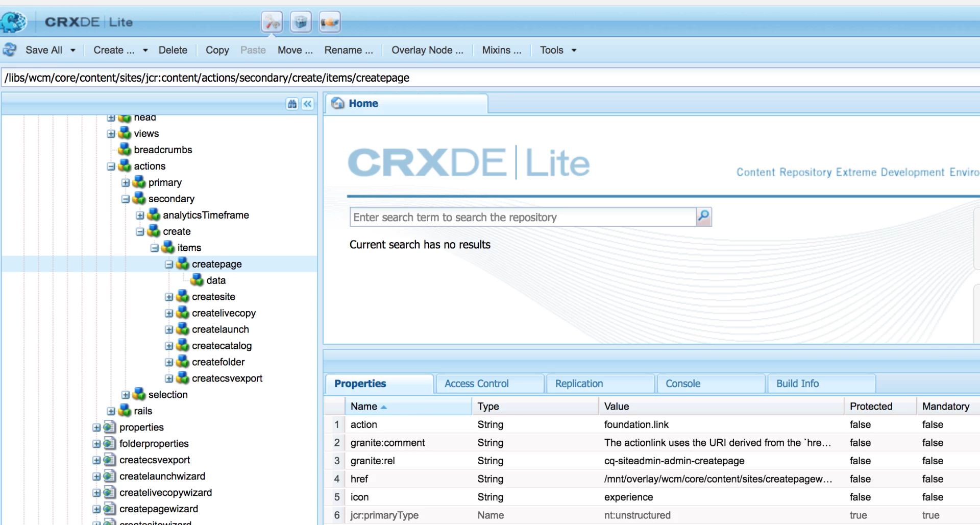Select the createlivecopy tree label
Image resolution: width=980 pixels, height=525 pixels.
(x=224, y=313)
